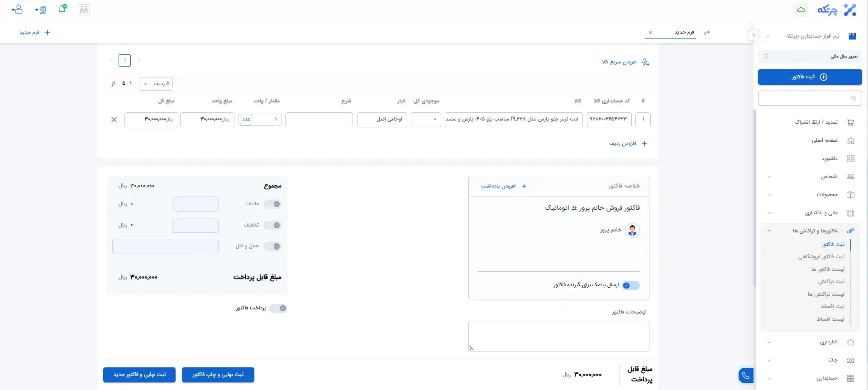Expand the company name dropdown chevron
Image resolution: width=868 pixels, height=390 pixels.
point(768,36)
